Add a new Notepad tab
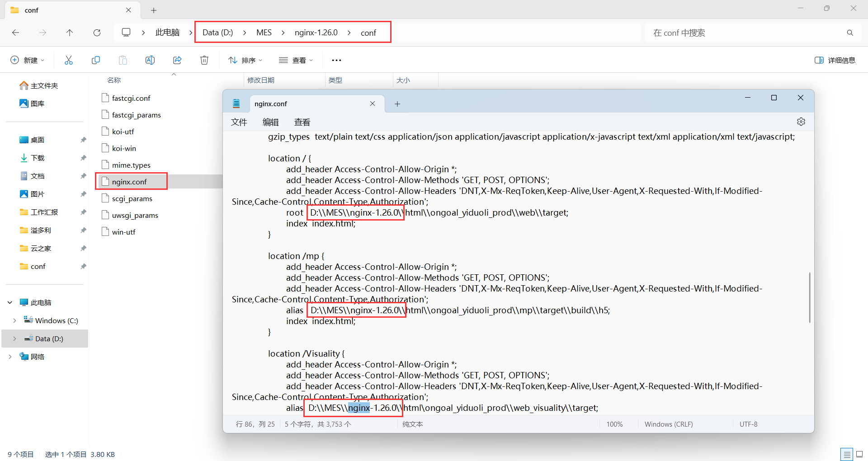 tap(397, 104)
